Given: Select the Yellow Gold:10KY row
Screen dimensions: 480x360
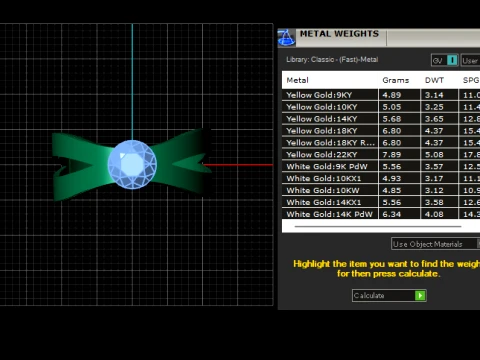Looking at the screenshot, I should click(381, 107).
